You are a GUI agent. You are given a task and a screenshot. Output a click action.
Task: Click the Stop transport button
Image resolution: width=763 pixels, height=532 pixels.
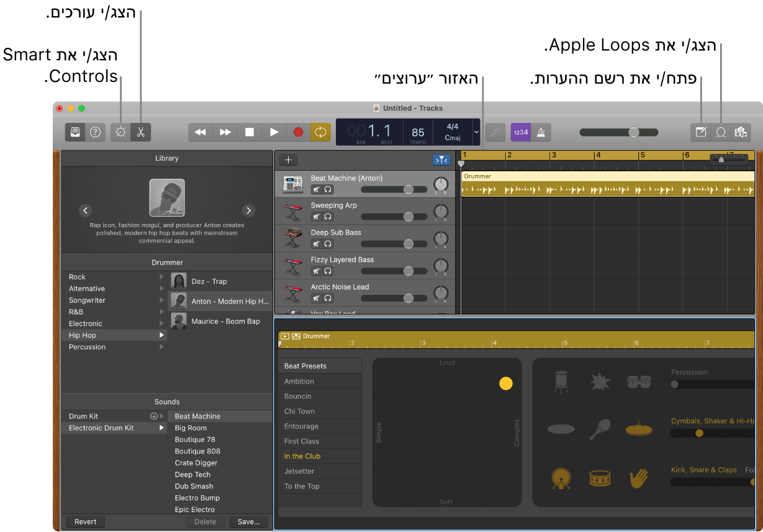click(250, 132)
